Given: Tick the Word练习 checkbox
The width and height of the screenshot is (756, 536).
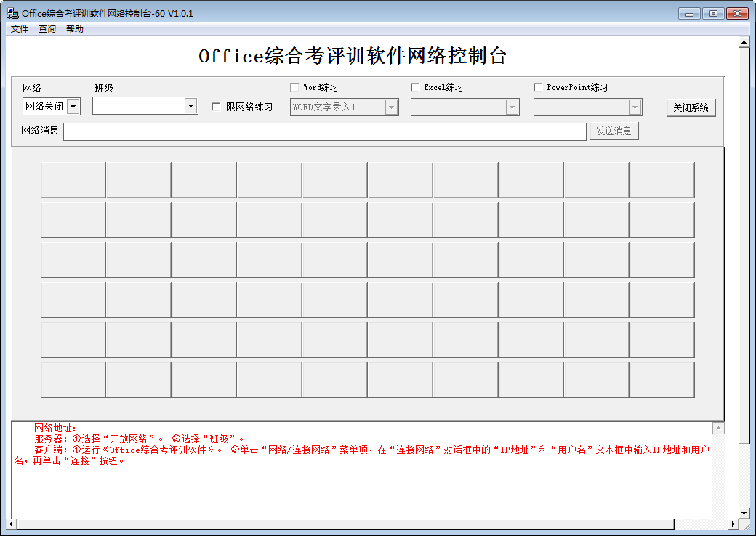Looking at the screenshot, I should [x=294, y=87].
